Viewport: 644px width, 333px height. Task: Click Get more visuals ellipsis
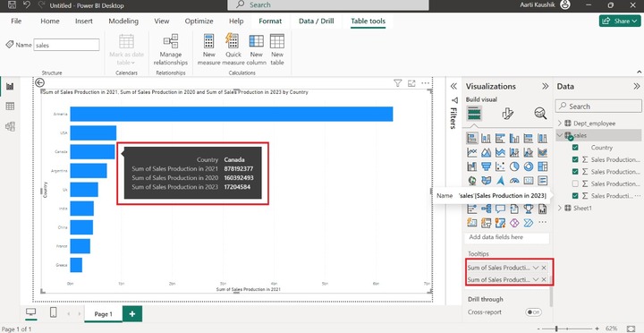tap(543, 223)
